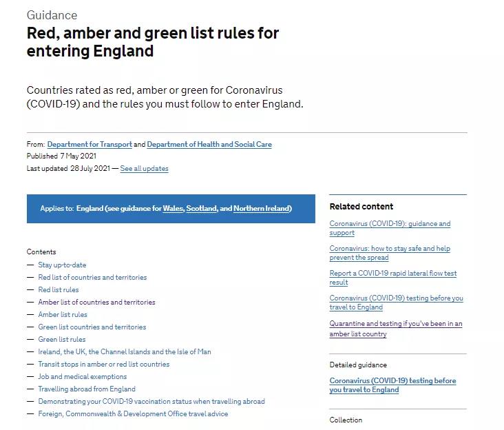Open the Scotland guidance link
This screenshot has height=430, width=504.
pos(202,208)
